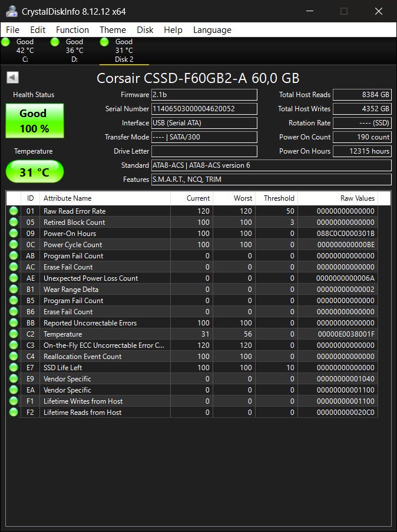Click status dot of Raw Read Error Rate
Screen dimensions: 397x532
pyautogui.click(x=14, y=211)
